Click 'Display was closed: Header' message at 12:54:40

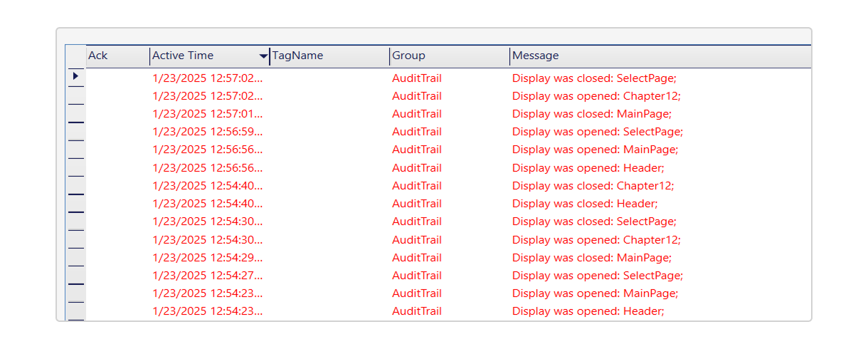[x=586, y=204]
